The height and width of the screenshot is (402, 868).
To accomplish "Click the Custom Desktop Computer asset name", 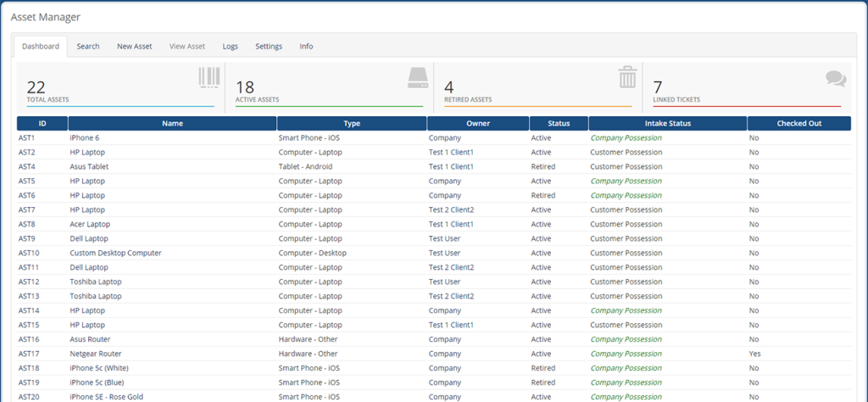I will point(115,253).
